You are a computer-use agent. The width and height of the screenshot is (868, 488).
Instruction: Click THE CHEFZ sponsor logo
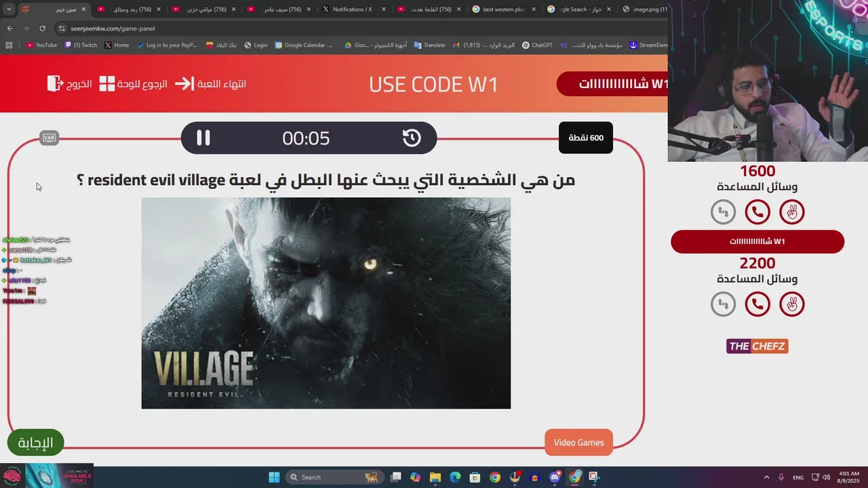pyautogui.click(x=757, y=346)
